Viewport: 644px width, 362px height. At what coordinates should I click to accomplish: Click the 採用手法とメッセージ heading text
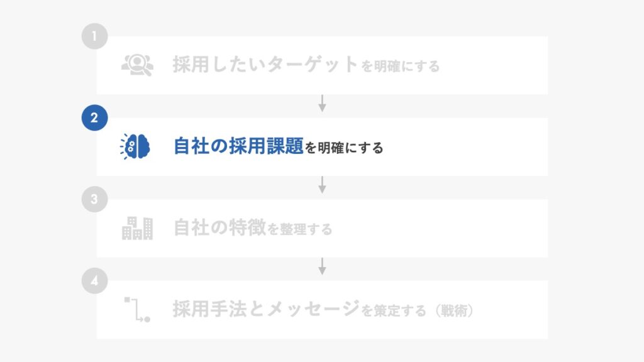pyautogui.click(x=265, y=309)
